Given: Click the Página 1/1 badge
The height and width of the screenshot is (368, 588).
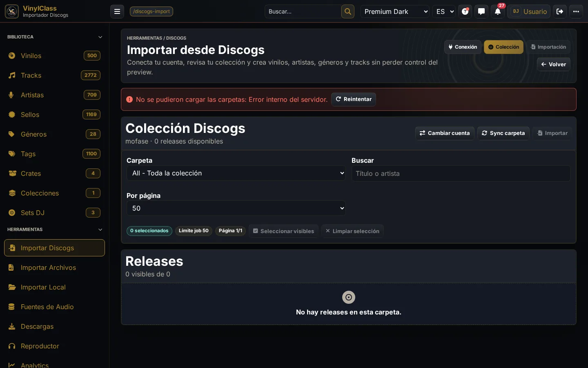Looking at the screenshot, I should pyautogui.click(x=230, y=231).
